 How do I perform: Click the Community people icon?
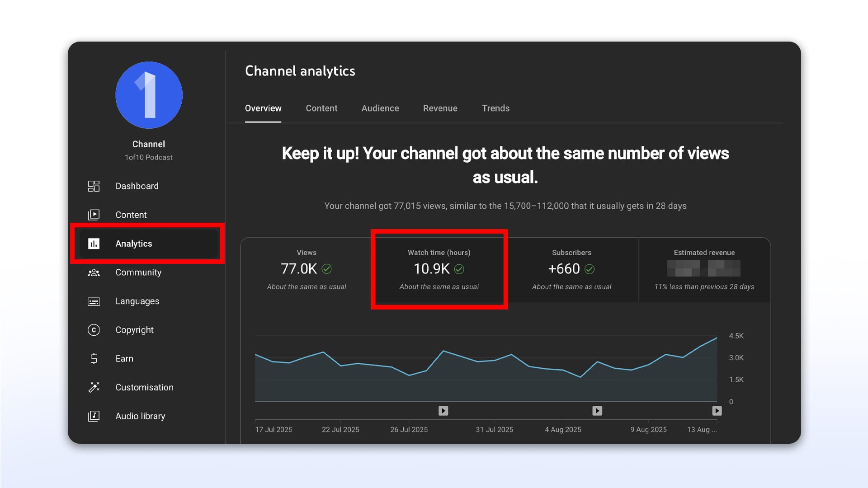[94, 272]
